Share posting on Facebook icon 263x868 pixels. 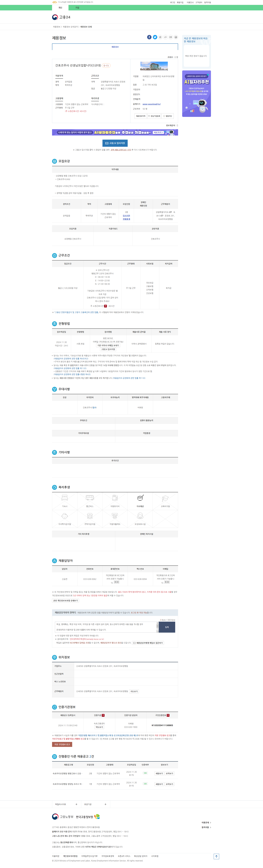point(149,37)
